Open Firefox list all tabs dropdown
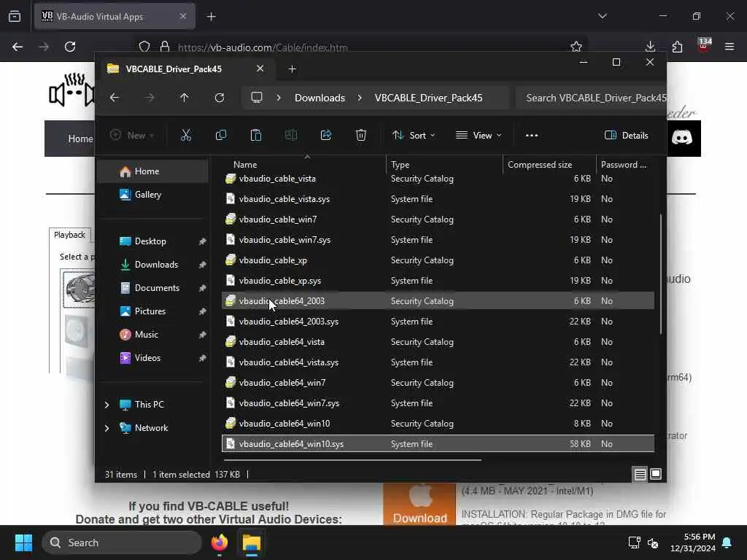 603,16
